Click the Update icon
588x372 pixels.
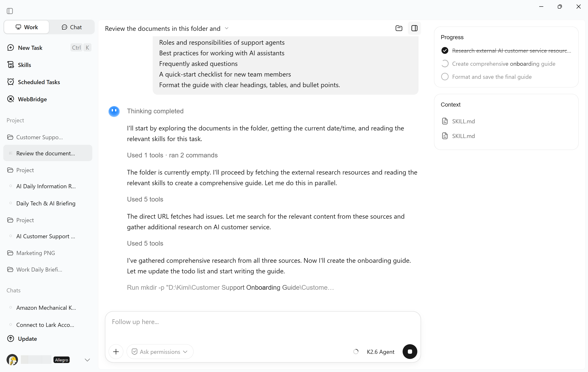pyautogui.click(x=10, y=339)
